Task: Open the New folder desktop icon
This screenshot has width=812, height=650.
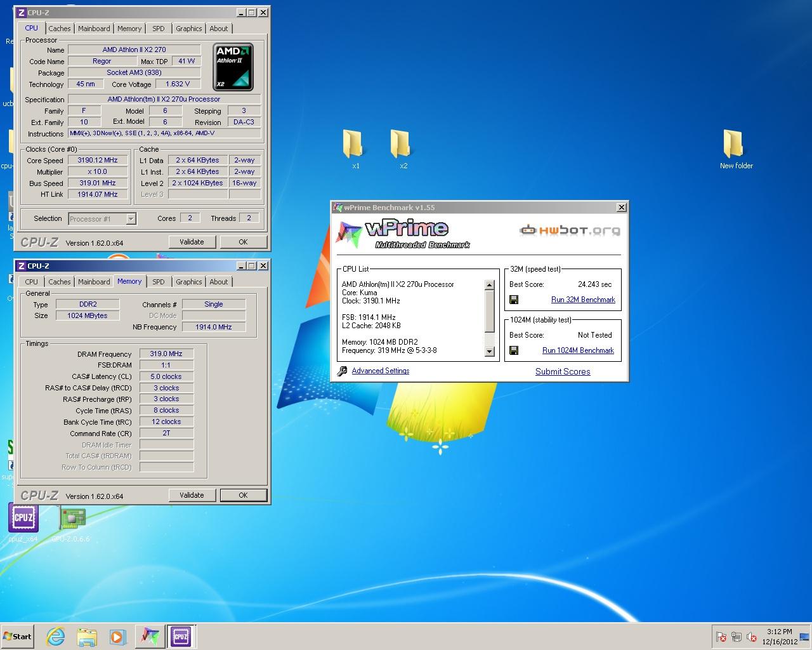Action: 733,144
